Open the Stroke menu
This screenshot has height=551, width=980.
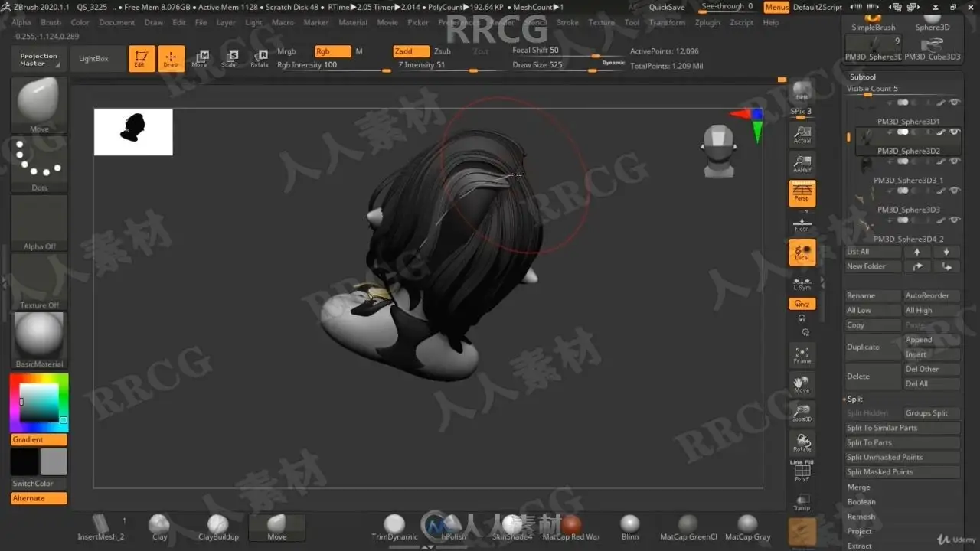[567, 22]
